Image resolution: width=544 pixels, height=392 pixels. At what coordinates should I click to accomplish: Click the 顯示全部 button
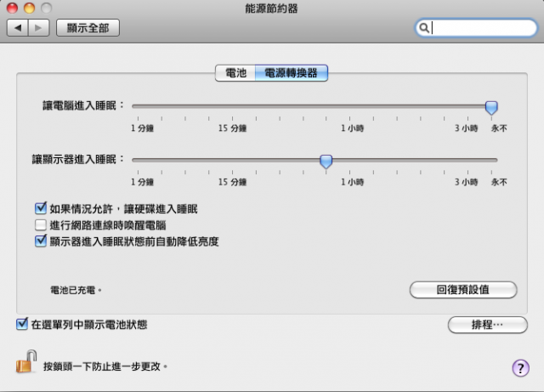click(88, 28)
